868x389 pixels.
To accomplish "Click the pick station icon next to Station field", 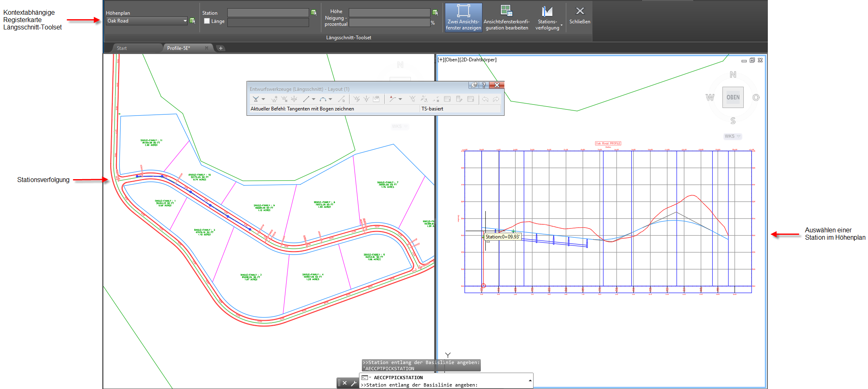I will (314, 13).
